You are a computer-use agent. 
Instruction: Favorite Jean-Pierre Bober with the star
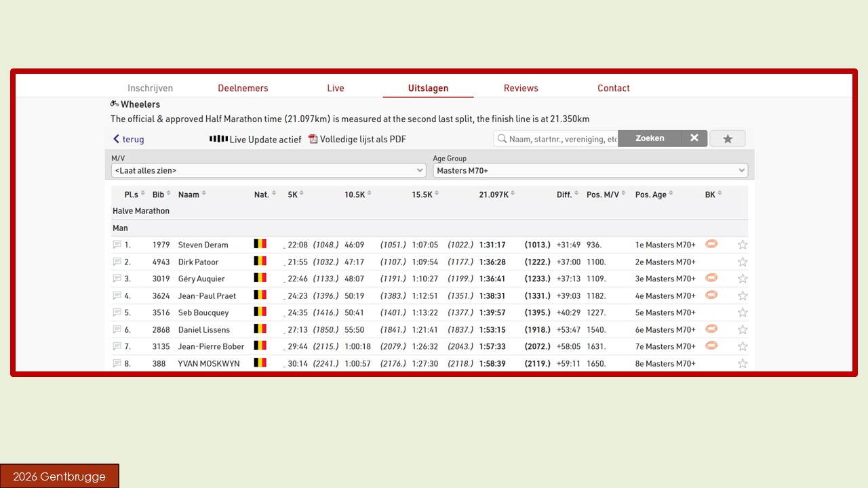pyautogui.click(x=743, y=346)
